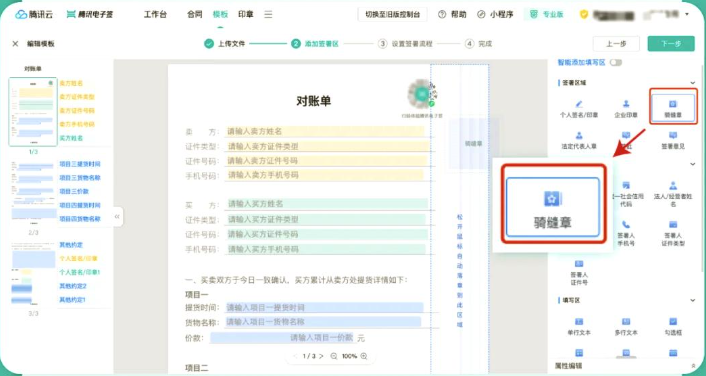
Task: Select 买方姓名 in the field list
Action: click(x=71, y=138)
